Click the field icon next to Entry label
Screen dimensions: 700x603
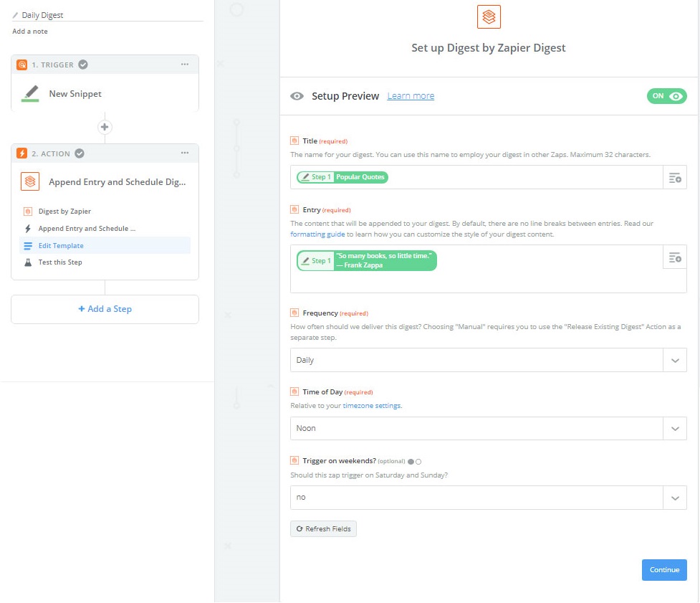[x=294, y=209]
